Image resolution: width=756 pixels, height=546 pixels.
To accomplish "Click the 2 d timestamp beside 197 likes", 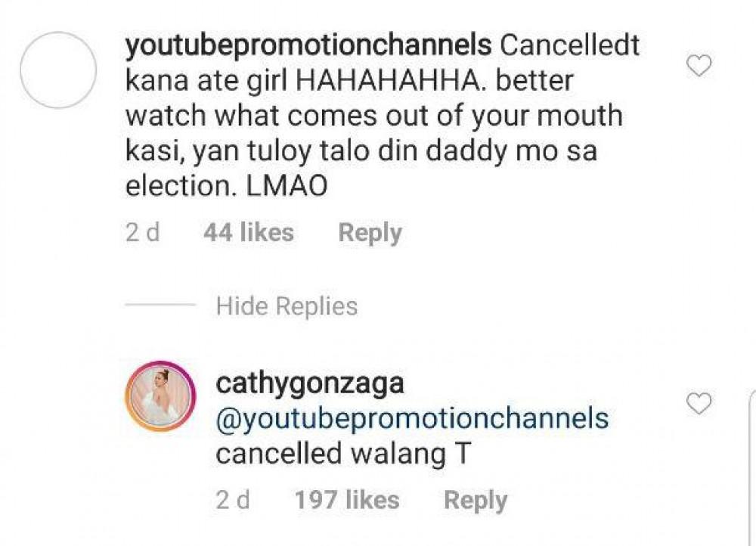I will [x=233, y=500].
